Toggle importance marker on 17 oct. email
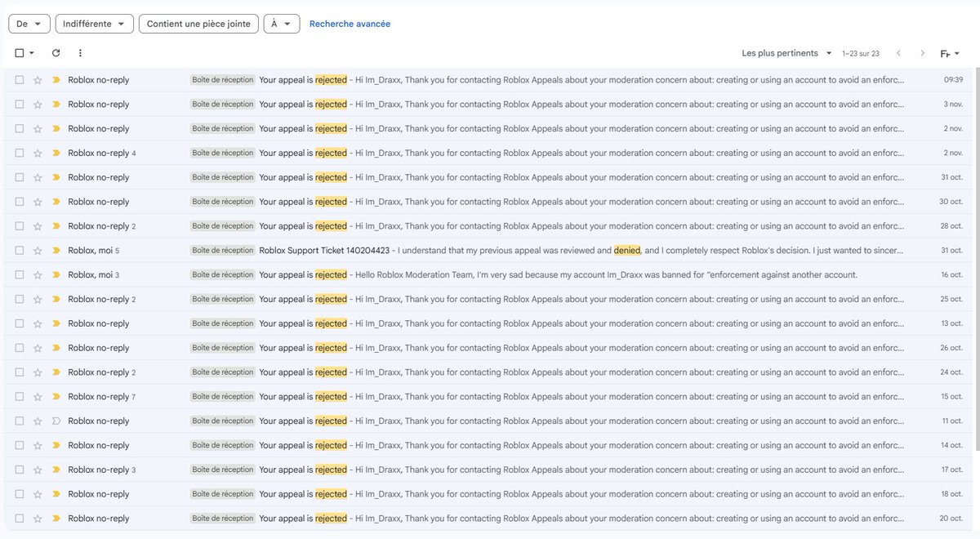The height and width of the screenshot is (539, 980). (x=56, y=470)
